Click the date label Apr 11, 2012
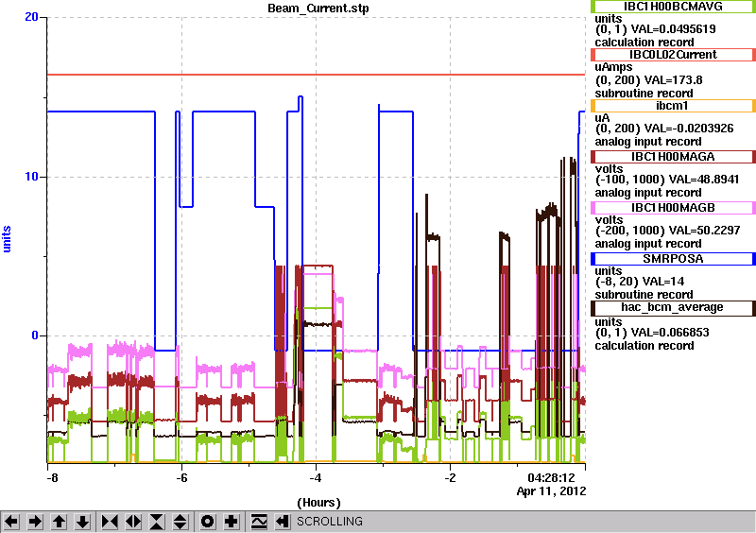 [x=551, y=491]
